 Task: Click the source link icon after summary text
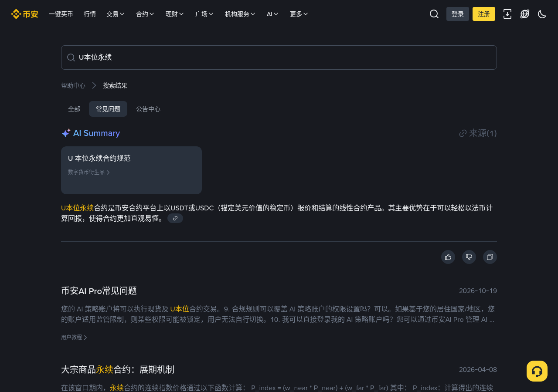(x=175, y=218)
